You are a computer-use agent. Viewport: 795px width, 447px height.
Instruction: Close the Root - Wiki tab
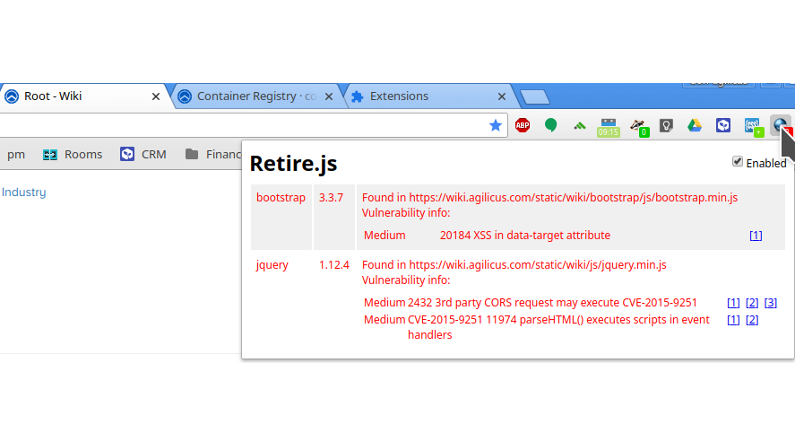[156, 97]
